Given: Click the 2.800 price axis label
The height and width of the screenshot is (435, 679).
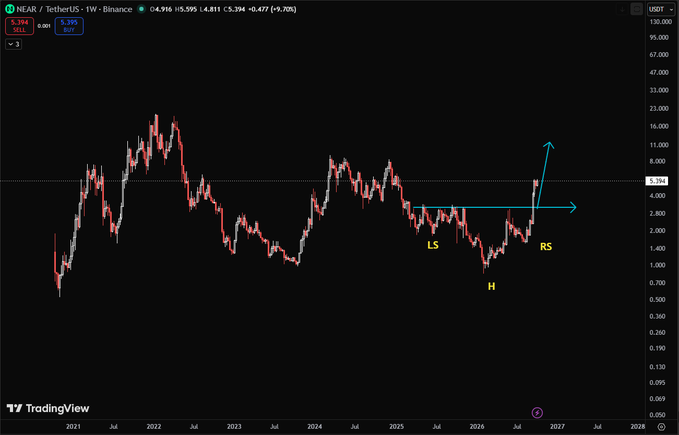Looking at the screenshot, I should click(x=658, y=214).
